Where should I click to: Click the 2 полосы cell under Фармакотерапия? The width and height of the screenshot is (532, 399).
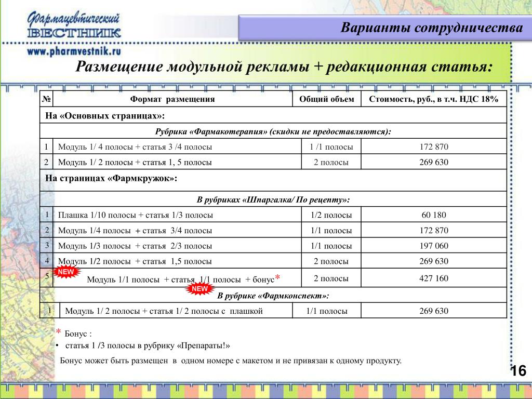coord(331,162)
